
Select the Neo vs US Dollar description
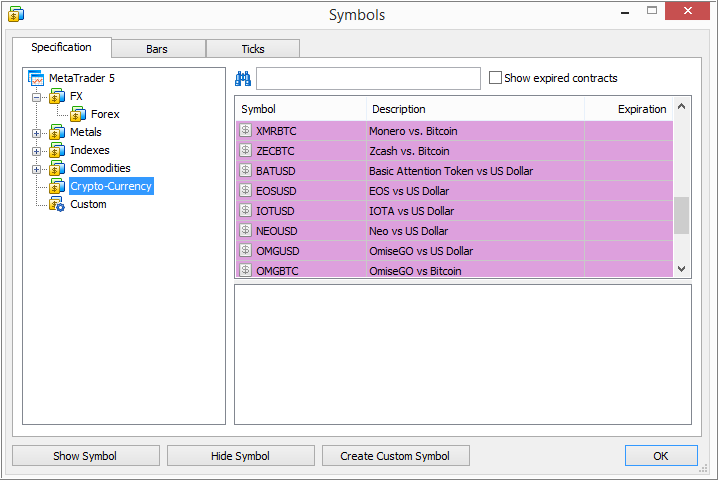(x=408, y=231)
